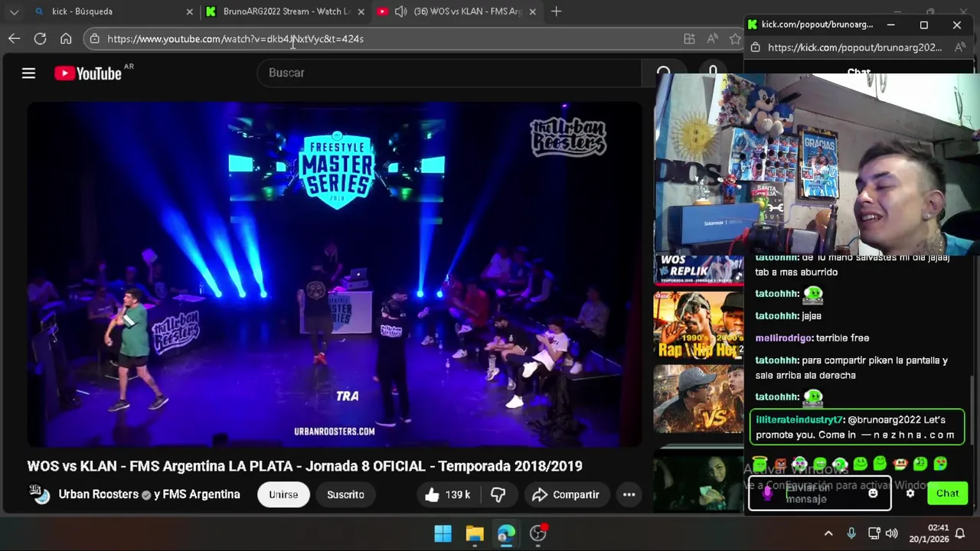This screenshot has width=980, height=551.
Task: Activate read aloud icon in YouTube address bar
Action: [713, 38]
